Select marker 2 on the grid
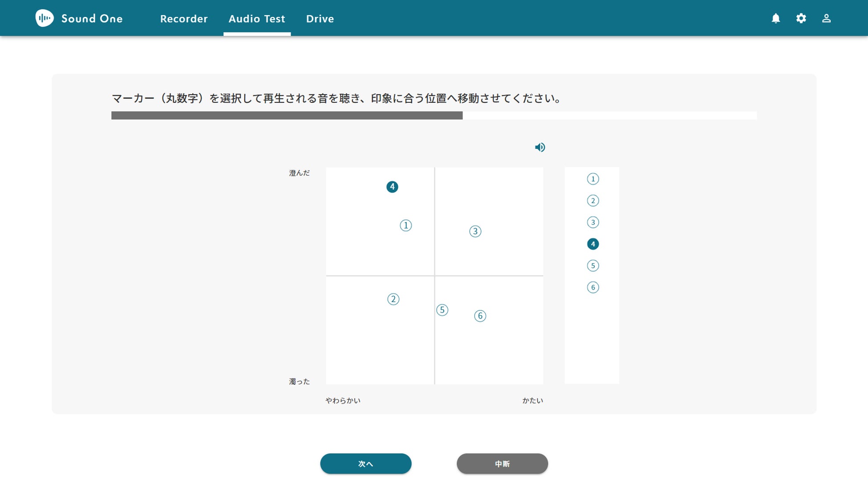Image resolution: width=868 pixels, height=488 pixels. click(x=393, y=299)
